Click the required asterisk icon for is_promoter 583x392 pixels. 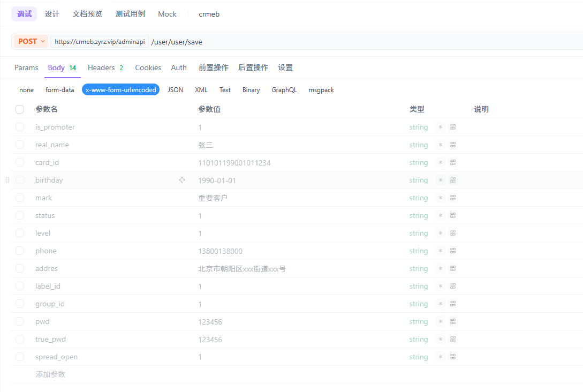tap(441, 127)
